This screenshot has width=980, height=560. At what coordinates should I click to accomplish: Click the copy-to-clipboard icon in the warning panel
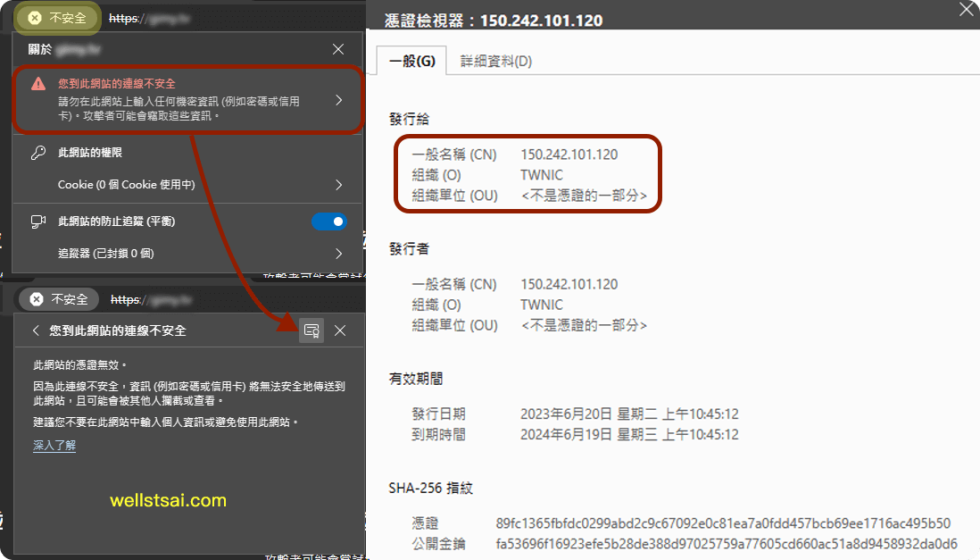point(311,330)
